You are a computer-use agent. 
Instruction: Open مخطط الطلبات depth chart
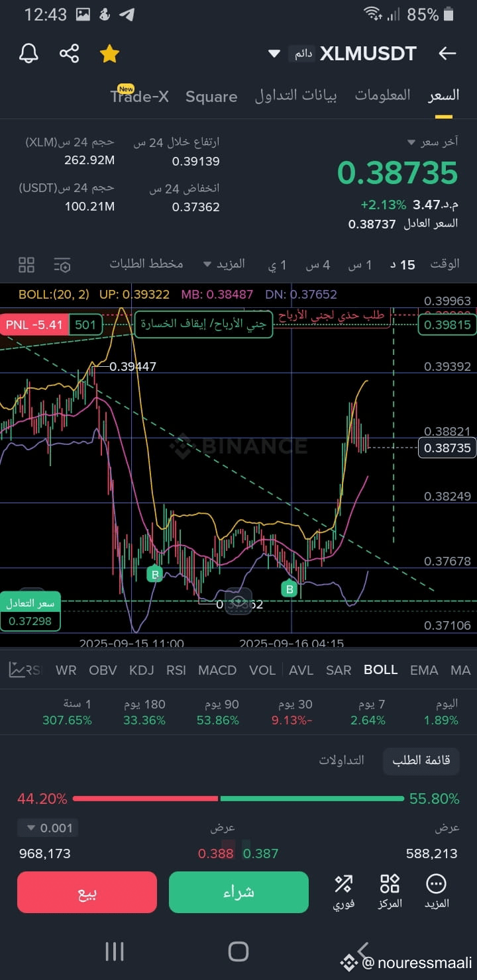coord(146,264)
